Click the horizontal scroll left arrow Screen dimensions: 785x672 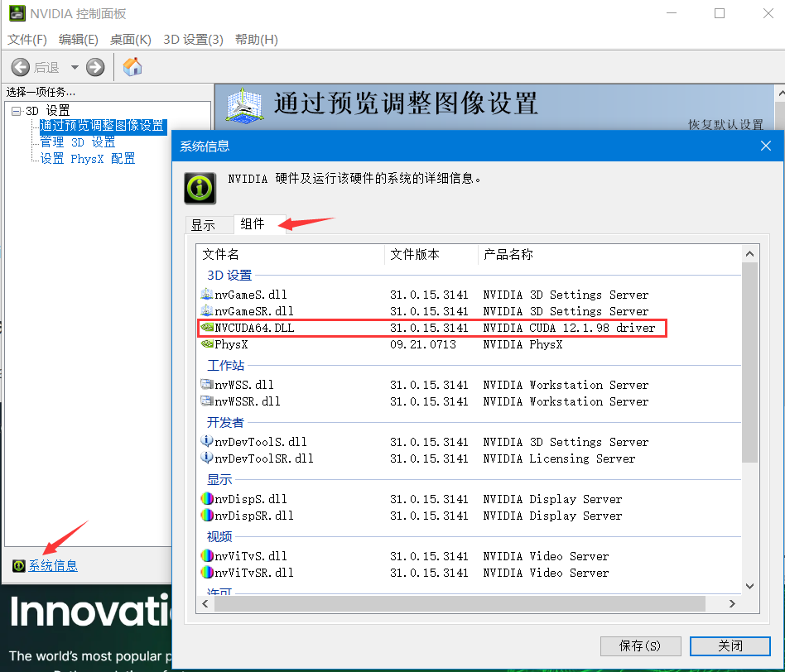(x=205, y=604)
